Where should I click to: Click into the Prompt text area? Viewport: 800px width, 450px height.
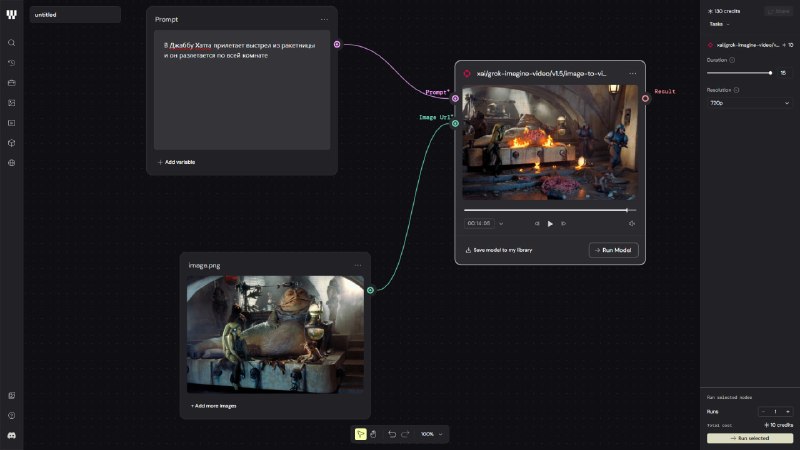click(x=242, y=90)
